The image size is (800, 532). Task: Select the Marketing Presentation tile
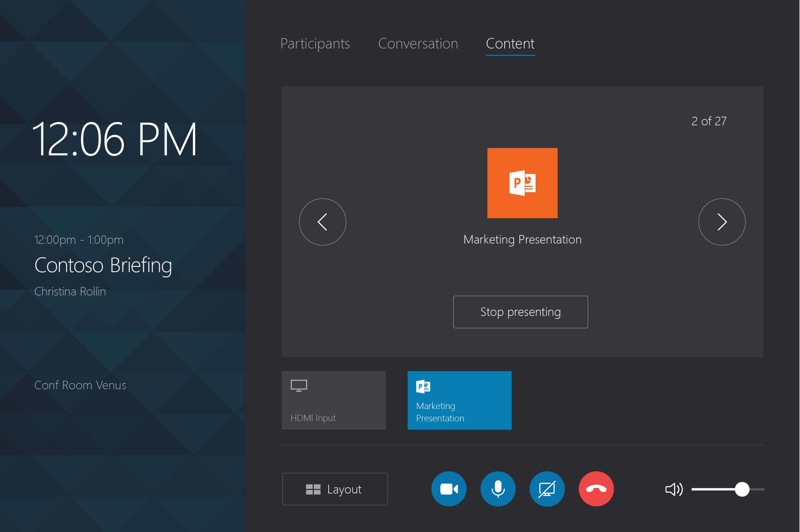pos(460,400)
